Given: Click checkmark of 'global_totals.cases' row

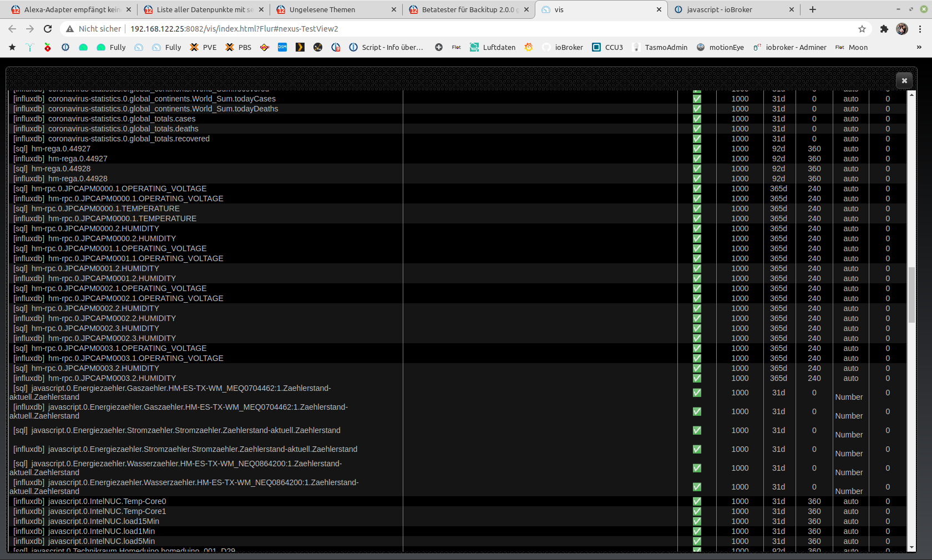Looking at the screenshot, I should click(697, 119).
